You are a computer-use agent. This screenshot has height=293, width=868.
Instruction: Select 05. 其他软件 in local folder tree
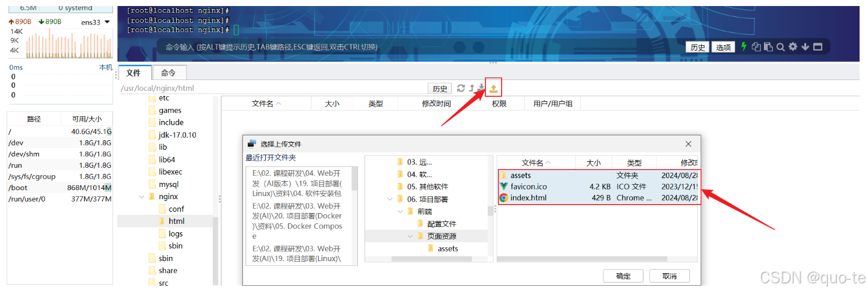(427, 187)
